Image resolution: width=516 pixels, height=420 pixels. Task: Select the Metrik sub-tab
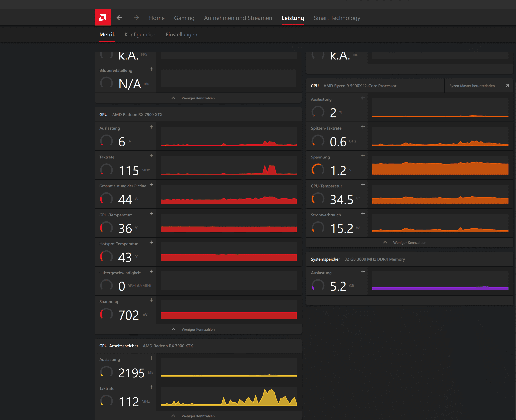pyautogui.click(x=107, y=34)
